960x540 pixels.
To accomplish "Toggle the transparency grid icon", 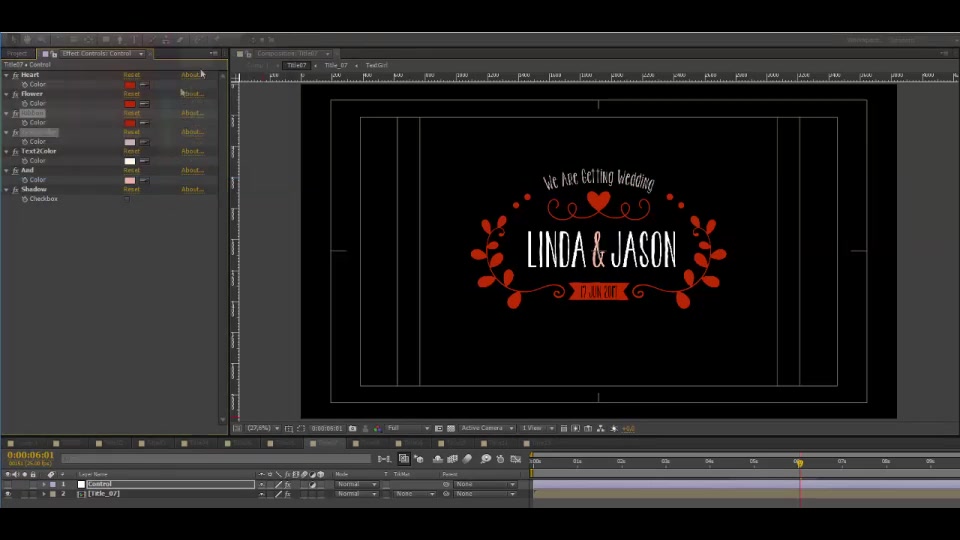I will tap(451, 429).
